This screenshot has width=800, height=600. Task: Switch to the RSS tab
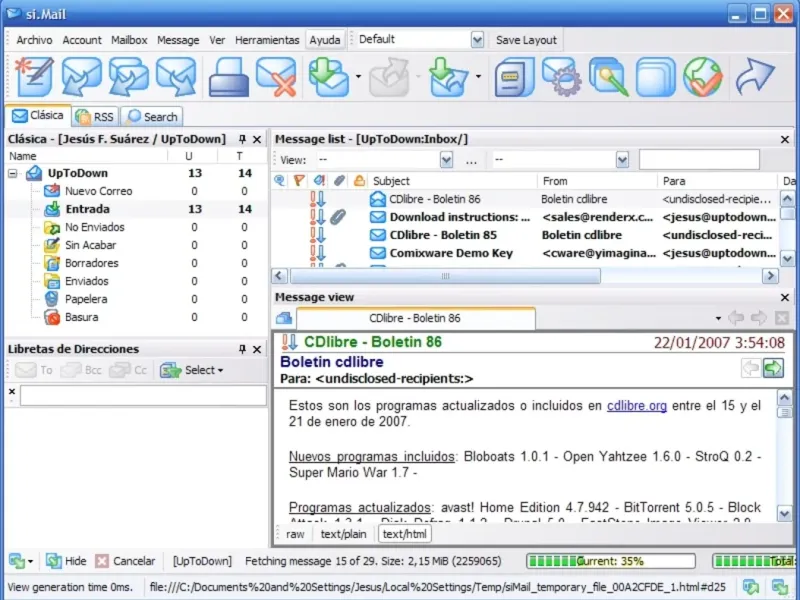click(96, 116)
